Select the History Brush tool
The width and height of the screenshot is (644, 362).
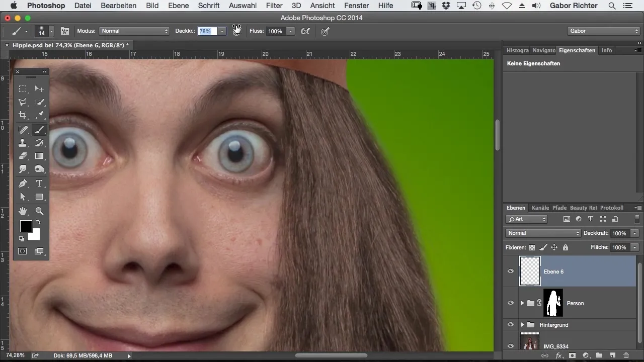point(39,143)
